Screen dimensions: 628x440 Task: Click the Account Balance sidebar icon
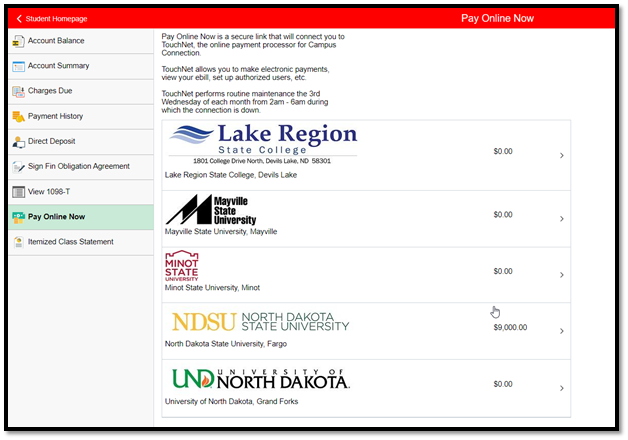(18, 41)
